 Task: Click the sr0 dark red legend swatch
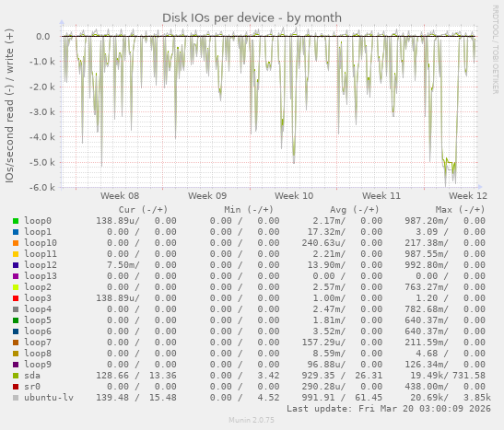16,387
